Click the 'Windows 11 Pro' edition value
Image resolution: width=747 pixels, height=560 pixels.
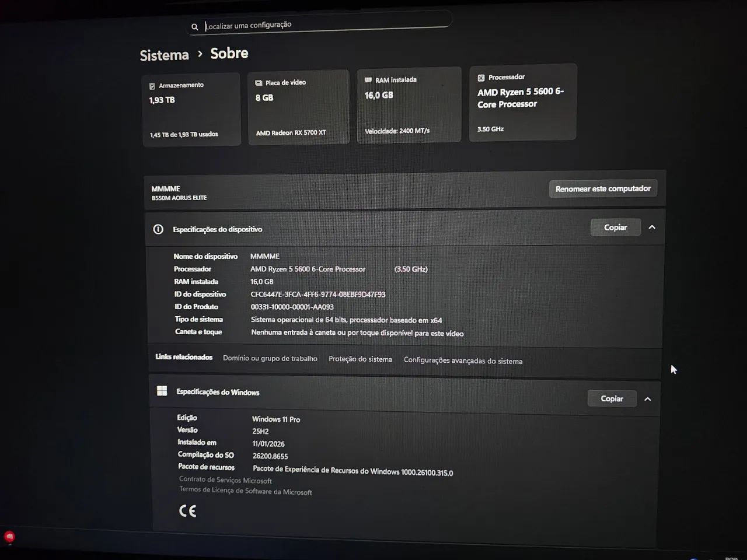point(276,419)
